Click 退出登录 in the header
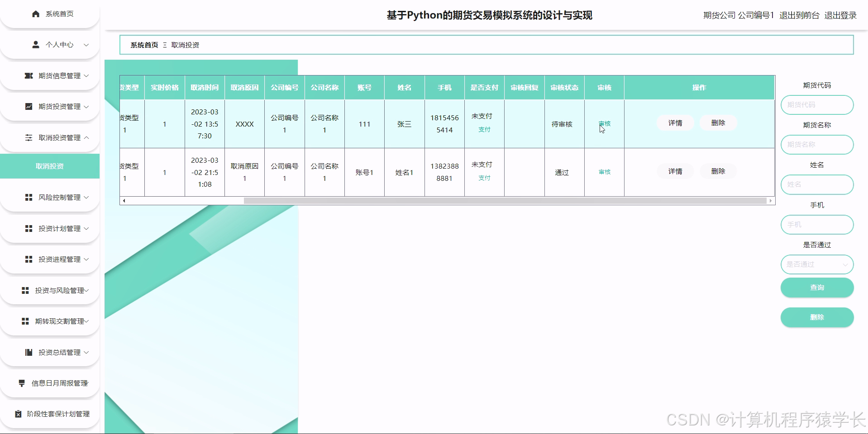Viewport: 868px width, 434px height. tap(840, 15)
